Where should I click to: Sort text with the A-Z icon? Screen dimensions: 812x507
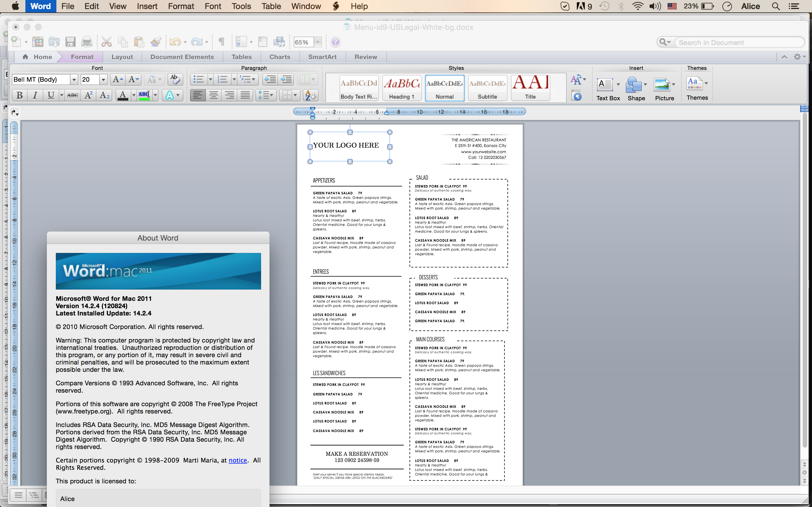(309, 95)
